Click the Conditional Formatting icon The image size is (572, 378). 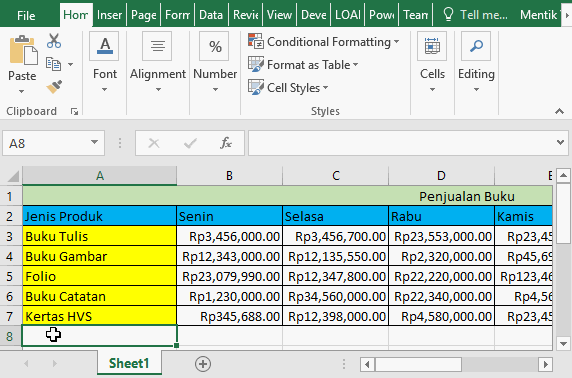pos(255,41)
